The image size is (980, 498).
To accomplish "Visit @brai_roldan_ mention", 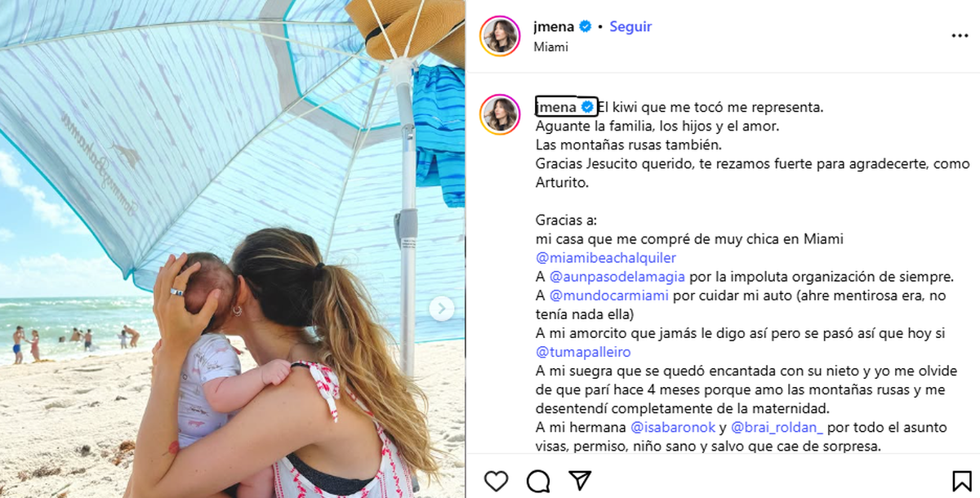I will pyautogui.click(x=777, y=427).
